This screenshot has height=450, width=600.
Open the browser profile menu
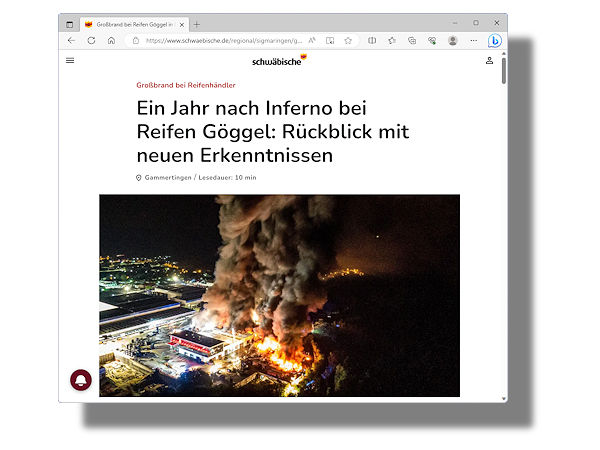[453, 41]
